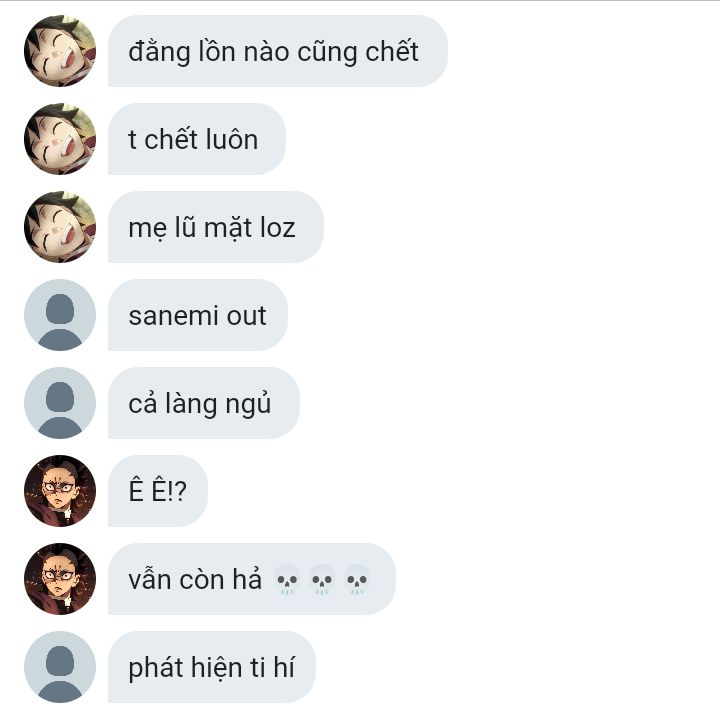Tap the "phát hiện ti hí" message bubble
This screenshot has height=711, width=720.
212,667
